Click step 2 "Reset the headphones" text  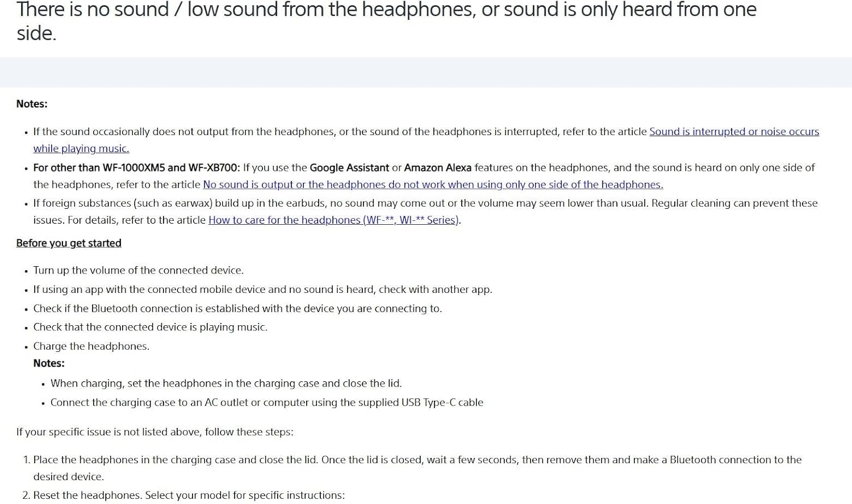[189, 495]
